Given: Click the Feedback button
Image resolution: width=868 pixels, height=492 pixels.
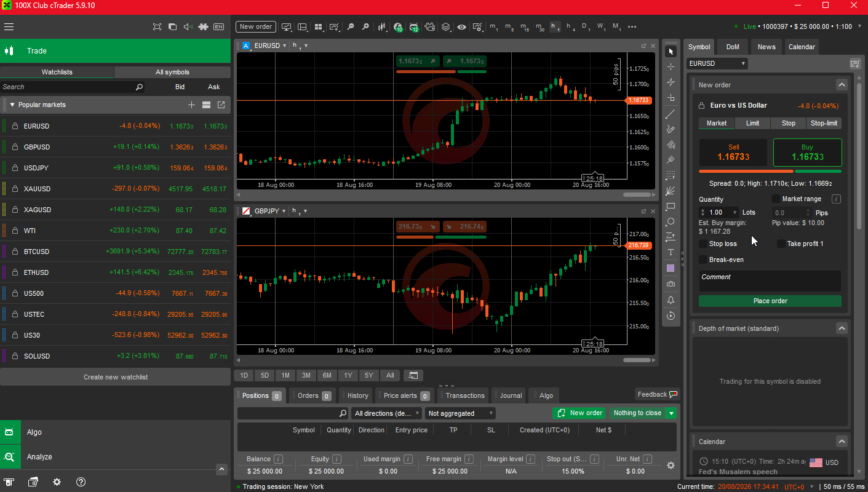Looking at the screenshot, I should (x=657, y=394).
